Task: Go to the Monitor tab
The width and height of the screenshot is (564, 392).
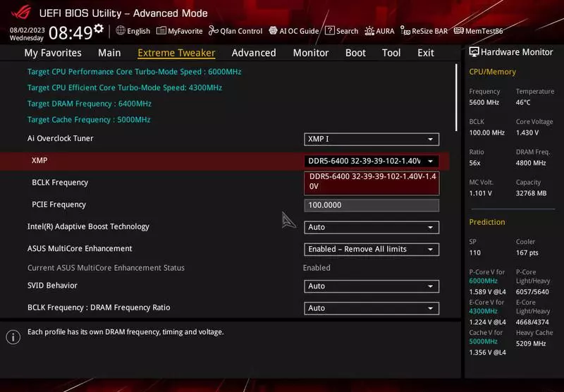Action: click(x=311, y=53)
